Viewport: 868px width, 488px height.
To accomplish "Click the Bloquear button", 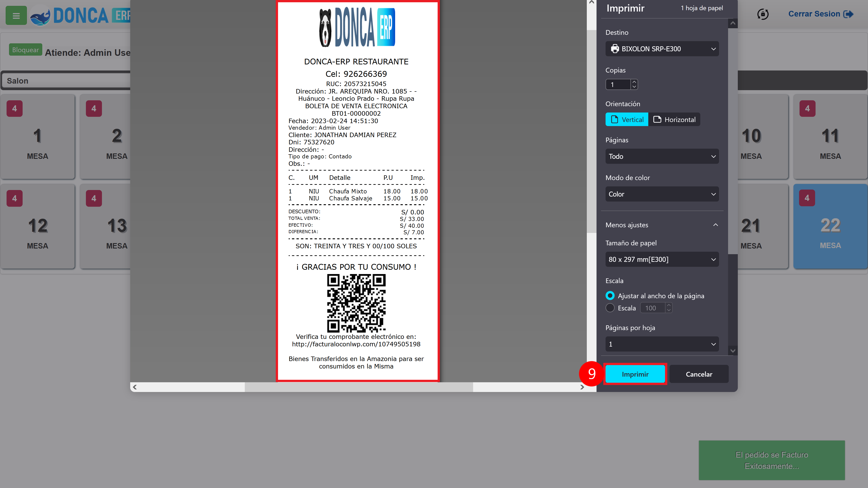I will (x=25, y=50).
